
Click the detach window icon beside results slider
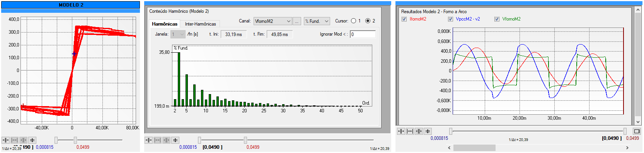(x=637, y=131)
